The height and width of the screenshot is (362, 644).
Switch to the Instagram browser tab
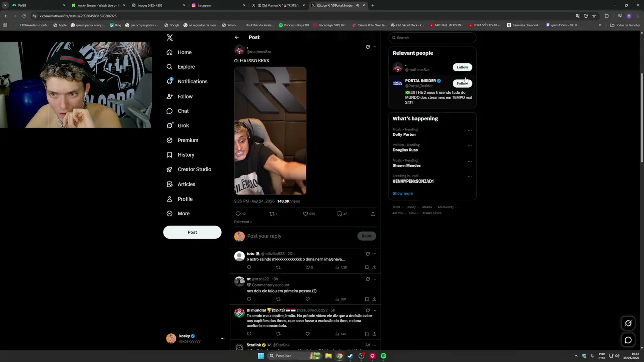pos(219,5)
